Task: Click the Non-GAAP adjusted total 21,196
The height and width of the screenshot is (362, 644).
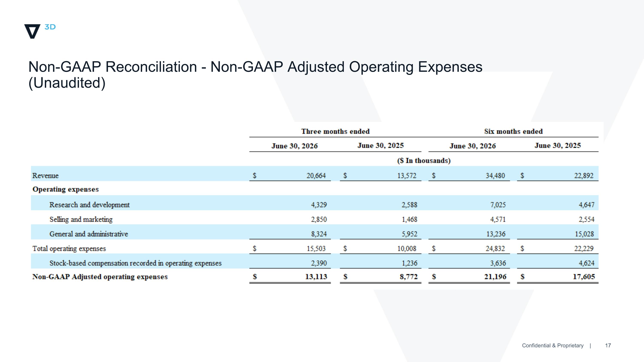Action: click(495, 277)
